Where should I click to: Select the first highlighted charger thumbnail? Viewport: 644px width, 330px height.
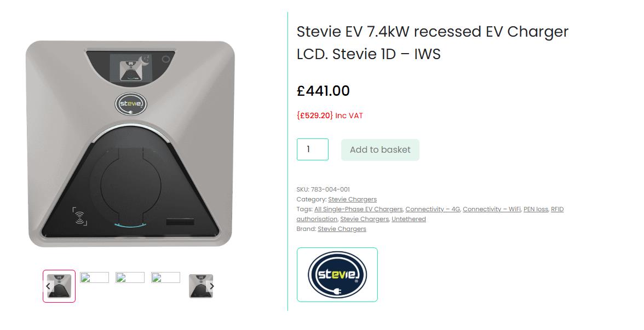coord(60,286)
